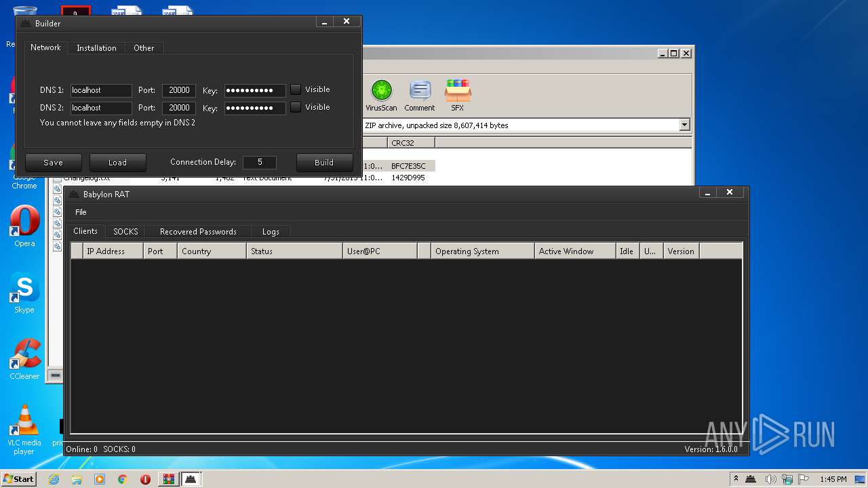Focus the DNS 1 Port field
The height and width of the screenshot is (488, 868).
tap(179, 90)
